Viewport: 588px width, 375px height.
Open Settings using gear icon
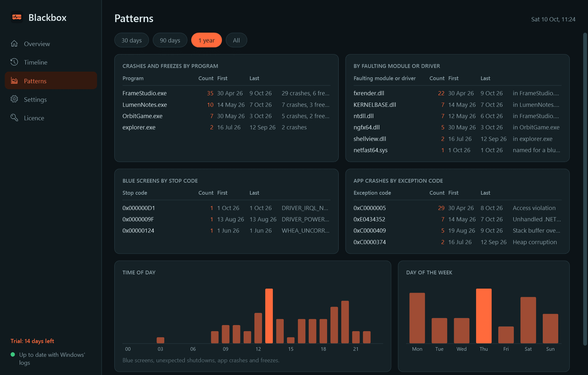point(14,99)
